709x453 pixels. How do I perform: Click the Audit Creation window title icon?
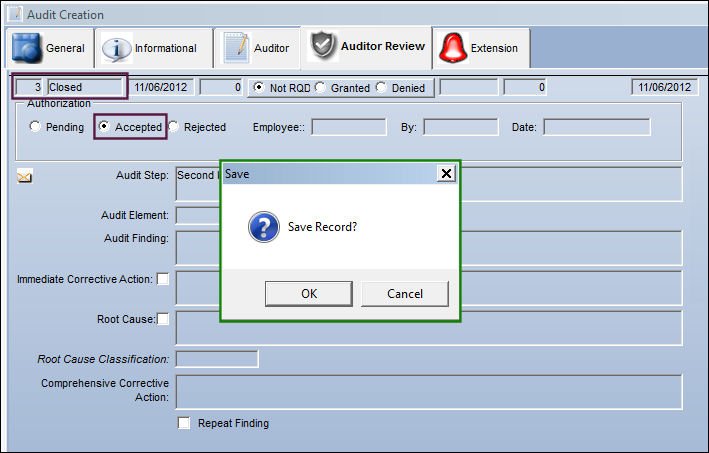point(14,14)
